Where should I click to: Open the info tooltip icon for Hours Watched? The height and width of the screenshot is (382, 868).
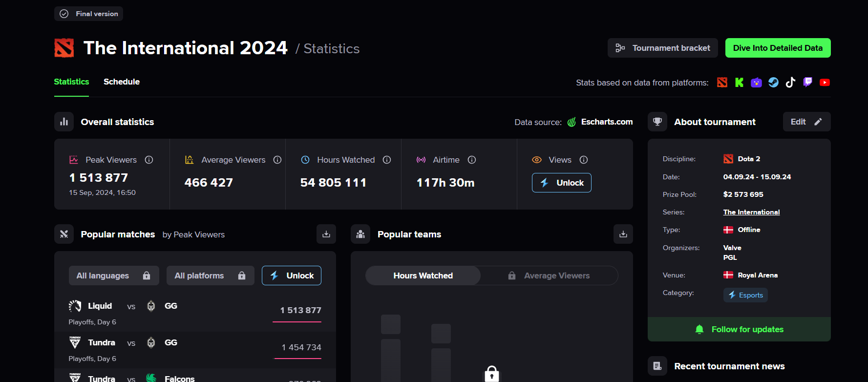[x=387, y=160]
